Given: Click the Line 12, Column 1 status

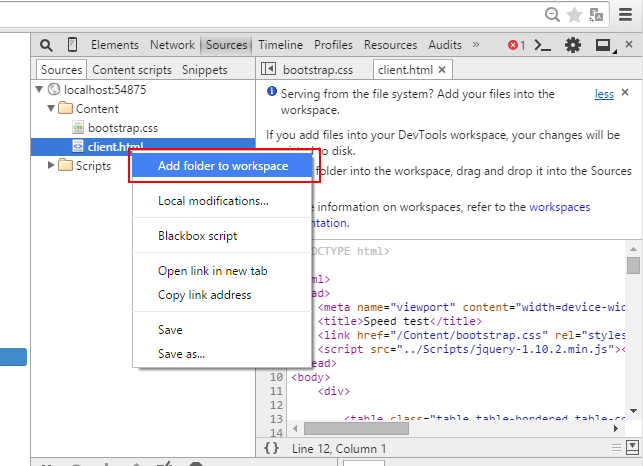Looking at the screenshot, I should [339, 449].
